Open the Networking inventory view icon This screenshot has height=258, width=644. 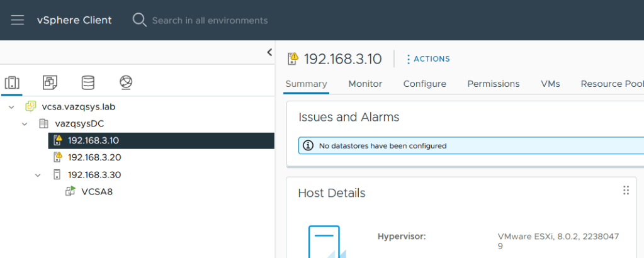(126, 82)
